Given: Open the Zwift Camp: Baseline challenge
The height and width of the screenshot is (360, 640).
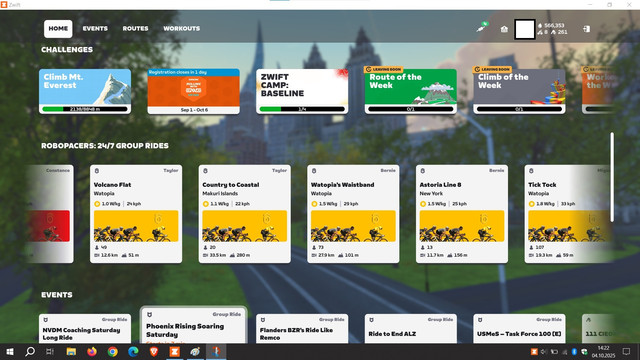Looking at the screenshot, I should pos(302,91).
